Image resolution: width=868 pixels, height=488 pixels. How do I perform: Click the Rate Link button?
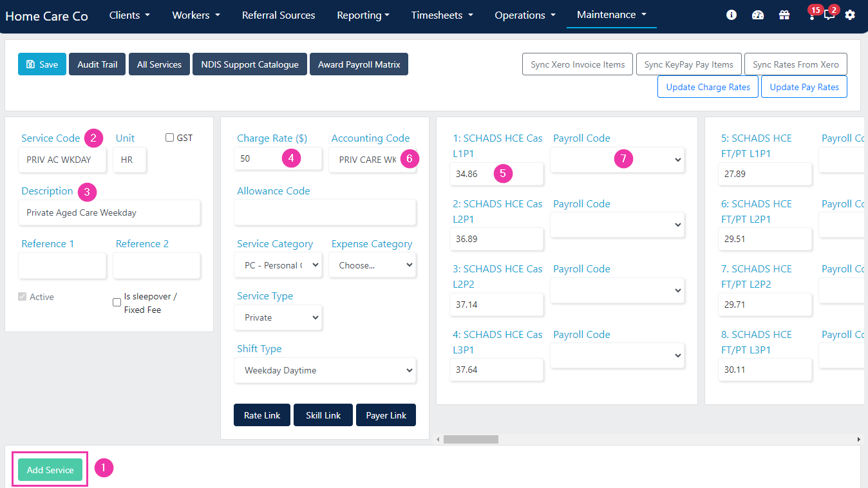[x=262, y=415]
